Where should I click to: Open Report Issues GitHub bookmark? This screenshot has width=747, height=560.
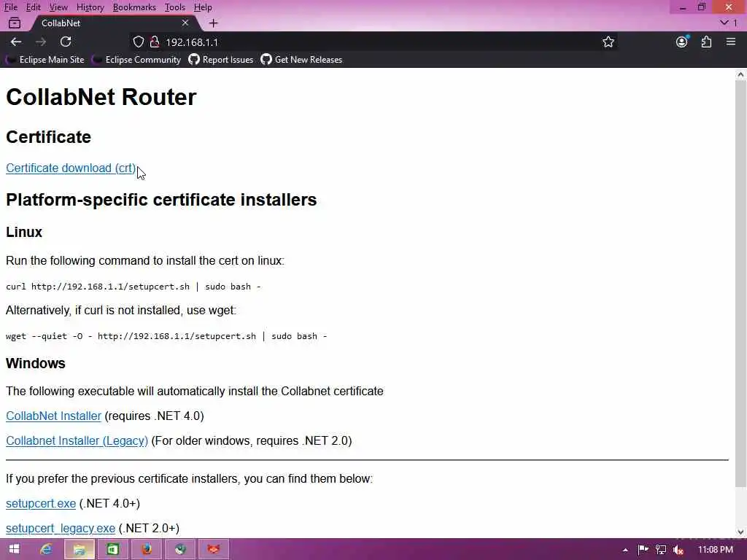[x=221, y=60]
